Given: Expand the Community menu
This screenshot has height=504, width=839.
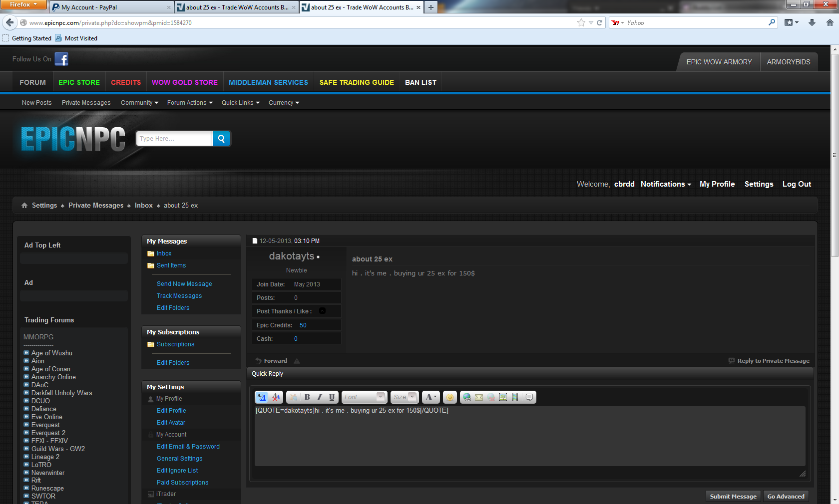Looking at the screenshot, I should (139, 103).
